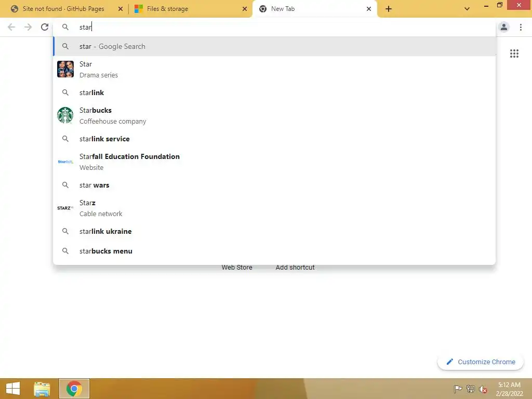532x399 pixels.
Task: Reload the current page
Action: coord(45,27)
